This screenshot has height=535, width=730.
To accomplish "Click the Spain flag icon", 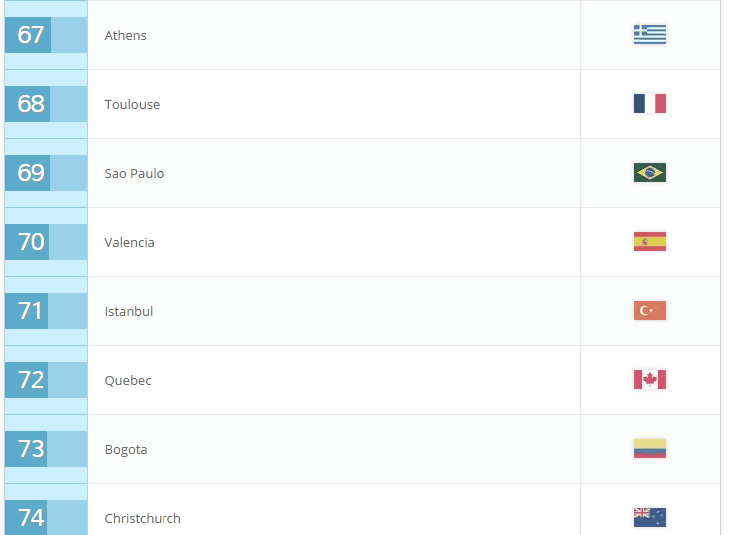I will tap(649, 241).
